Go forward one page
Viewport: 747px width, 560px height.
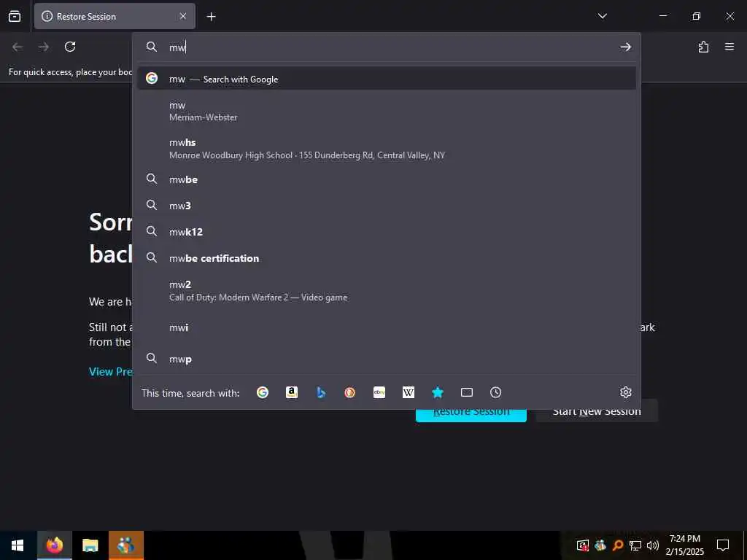[x=44, y=47]
